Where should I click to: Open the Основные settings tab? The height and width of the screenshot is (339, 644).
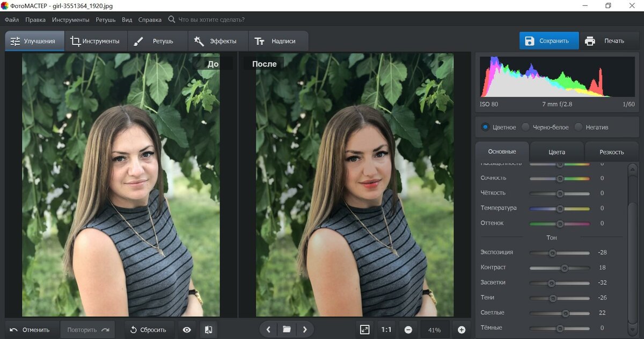pyautogui.click(x=502, y=152)
